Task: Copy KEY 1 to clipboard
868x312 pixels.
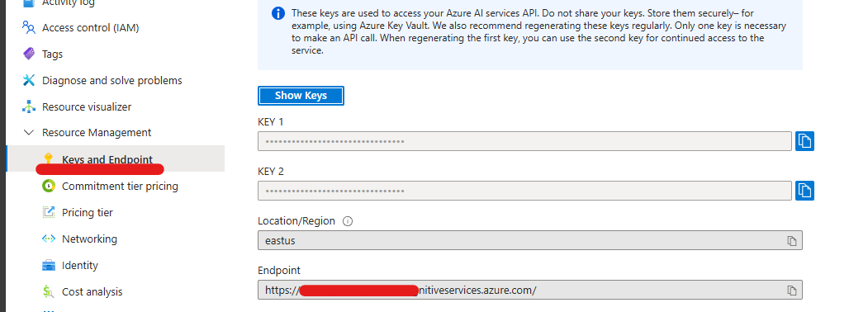Action: (804, 141)
